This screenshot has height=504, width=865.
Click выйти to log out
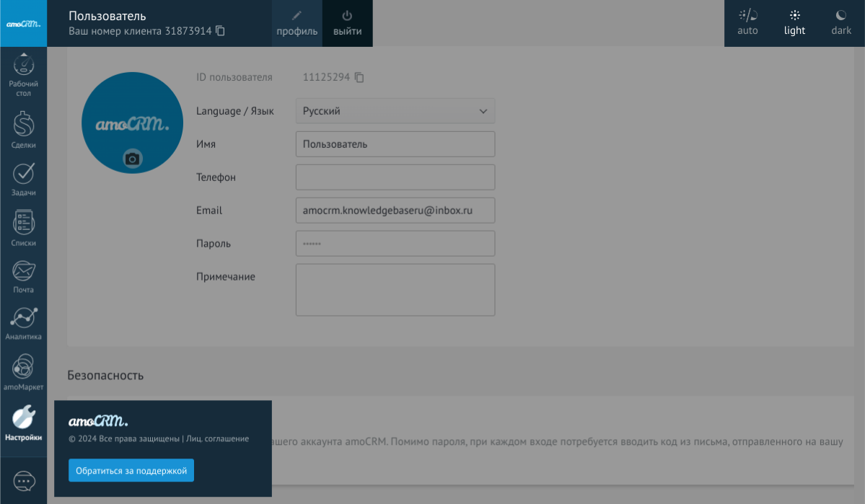(347, 23)
